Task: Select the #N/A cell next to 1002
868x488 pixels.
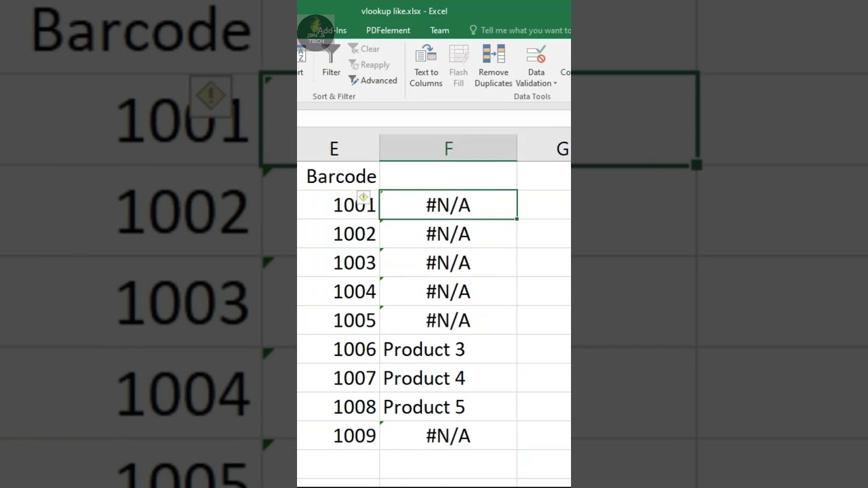Action: [x=448, y=234]
